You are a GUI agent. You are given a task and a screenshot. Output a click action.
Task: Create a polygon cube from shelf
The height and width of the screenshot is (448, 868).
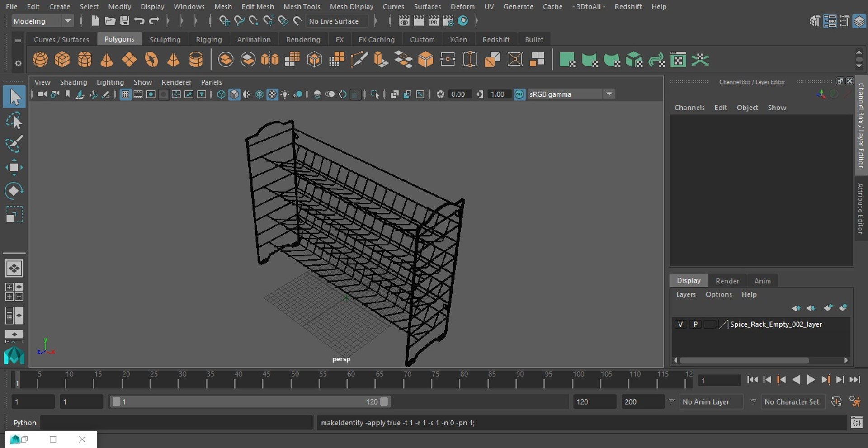(x=62, y=59)
